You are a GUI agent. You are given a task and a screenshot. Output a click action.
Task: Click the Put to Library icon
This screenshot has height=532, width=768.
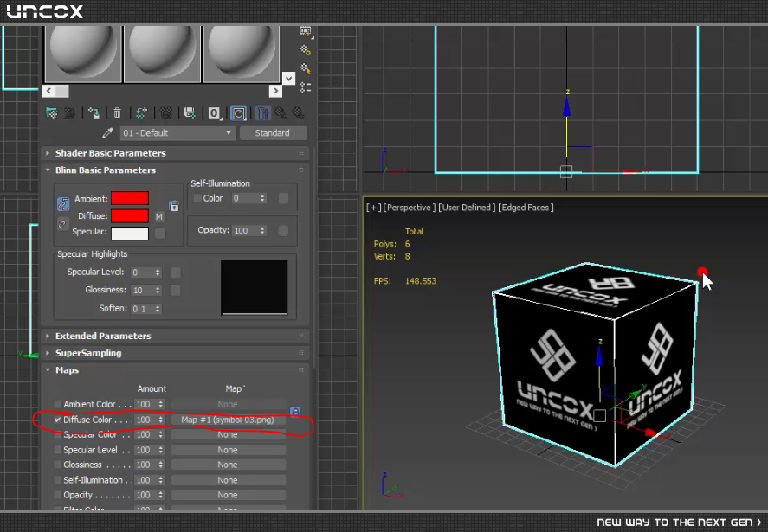tap(190, 113)
